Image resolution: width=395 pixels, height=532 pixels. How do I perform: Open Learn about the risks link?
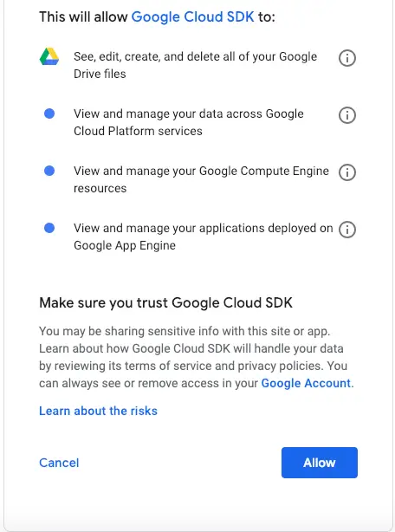click(99, 411)
